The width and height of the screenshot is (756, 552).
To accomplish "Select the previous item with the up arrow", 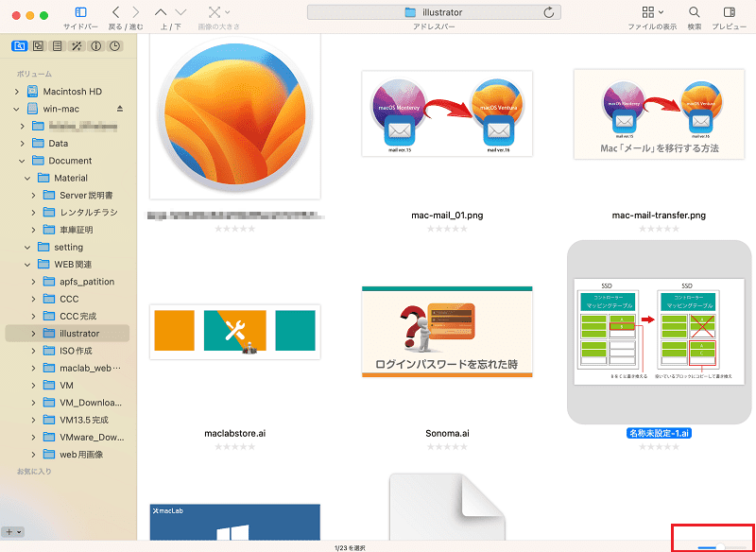I will pos(161,12).
